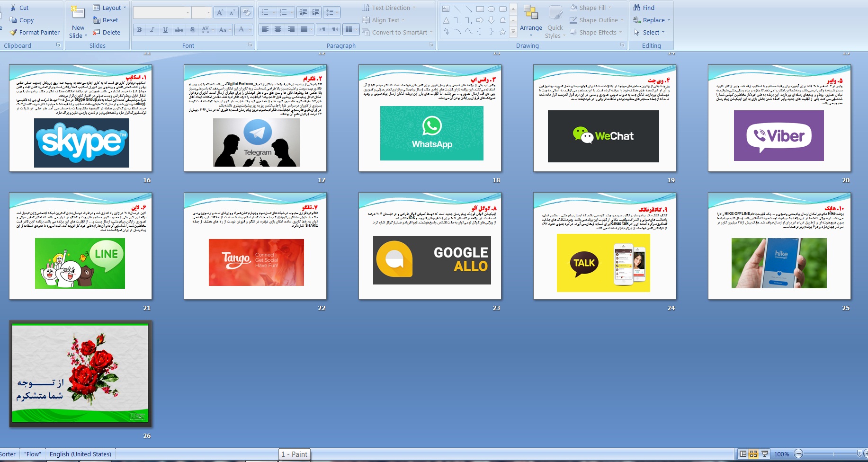Open the Replace dropdown
The height and width of the screenshot is (462, 868).
(652, 20)
